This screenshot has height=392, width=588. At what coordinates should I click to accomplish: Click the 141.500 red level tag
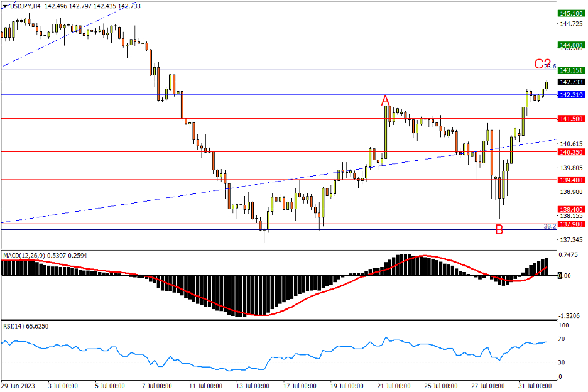point(572,119)
